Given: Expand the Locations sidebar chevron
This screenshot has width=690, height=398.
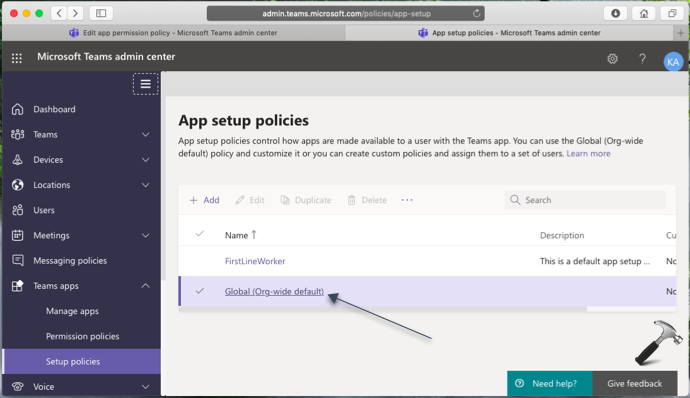Looking at the screenshot, I should point(146,185).
